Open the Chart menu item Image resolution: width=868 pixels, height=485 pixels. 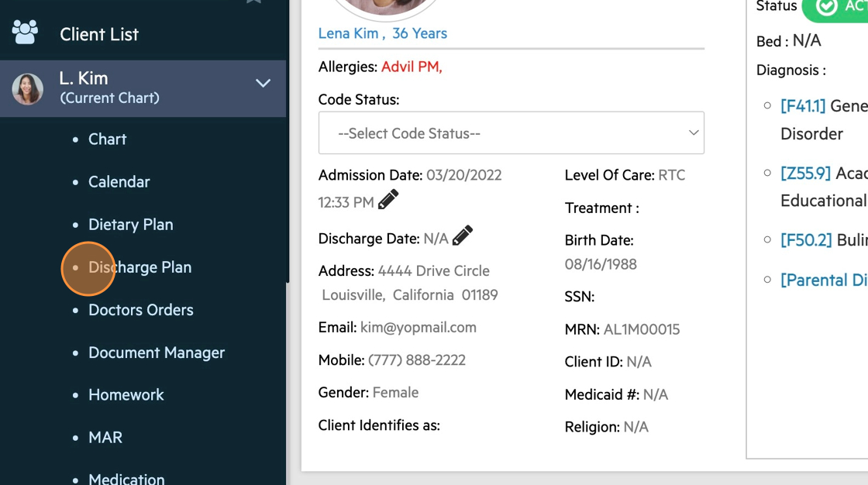point(107,139)
